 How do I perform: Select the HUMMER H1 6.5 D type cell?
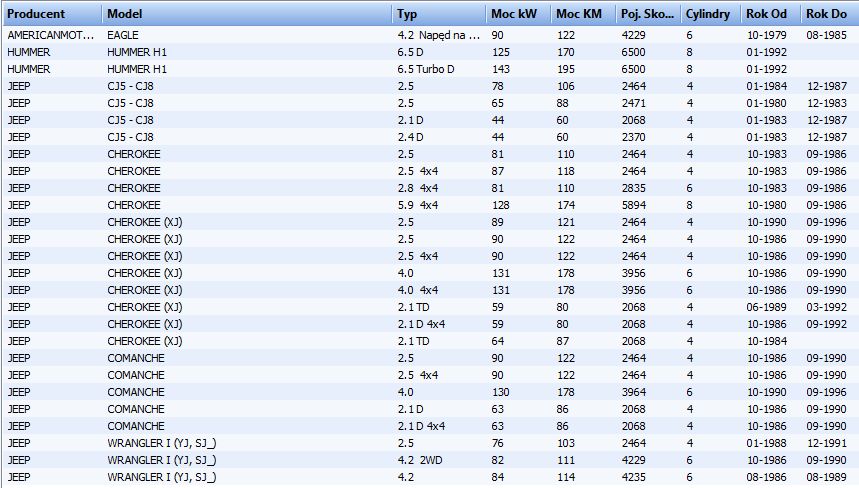[410, 52]
